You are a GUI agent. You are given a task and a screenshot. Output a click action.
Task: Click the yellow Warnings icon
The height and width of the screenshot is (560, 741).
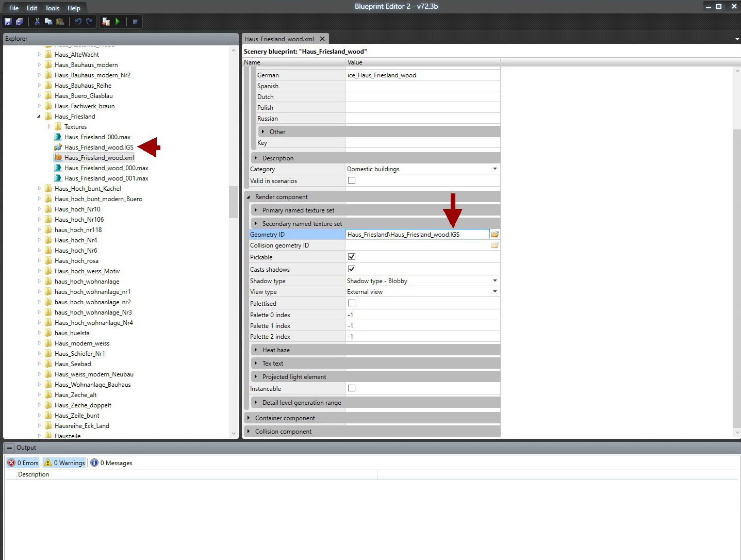click(x=48, y=463)
